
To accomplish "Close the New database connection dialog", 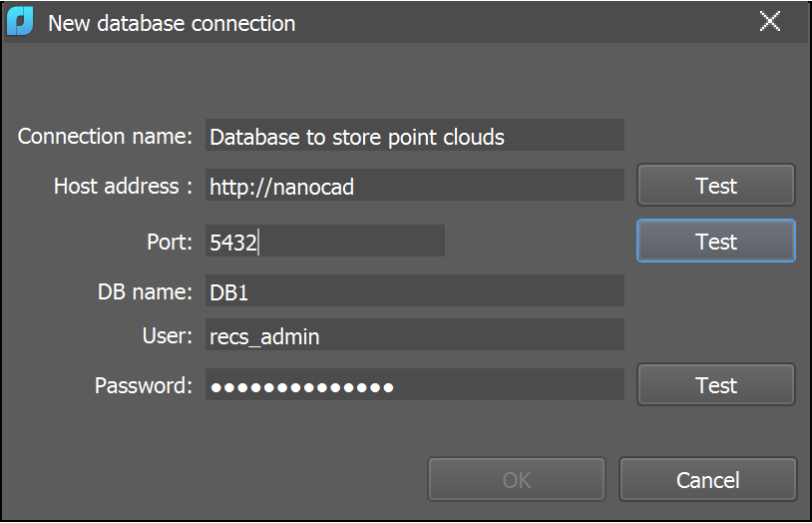I will click(x=769, y=22).
